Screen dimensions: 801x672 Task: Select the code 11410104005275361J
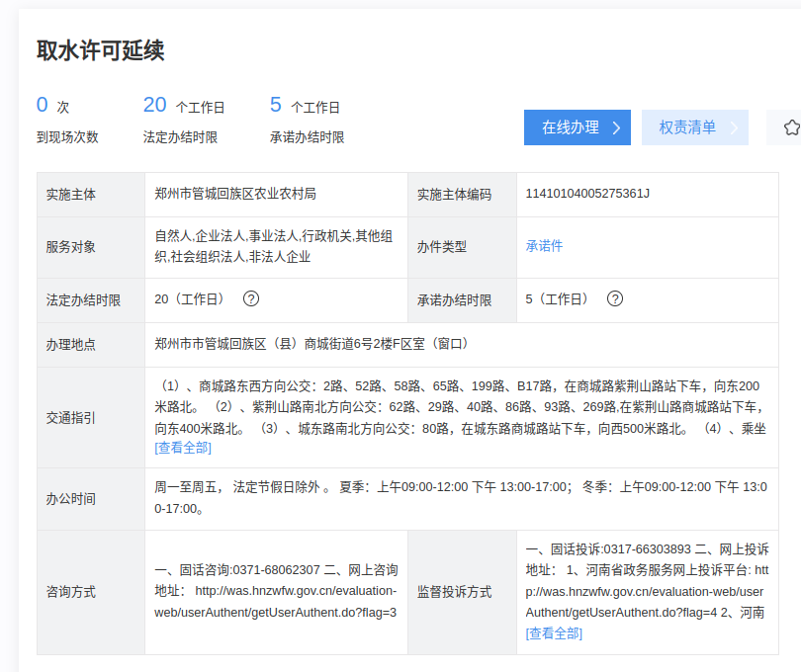pyautogui.click(x=587, y=194)
